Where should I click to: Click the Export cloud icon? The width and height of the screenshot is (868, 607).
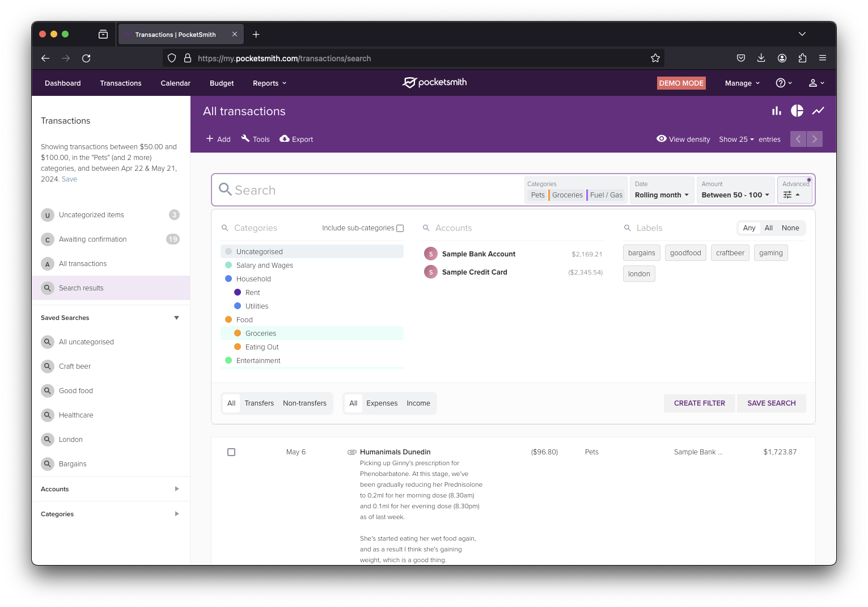click(285, 139)
